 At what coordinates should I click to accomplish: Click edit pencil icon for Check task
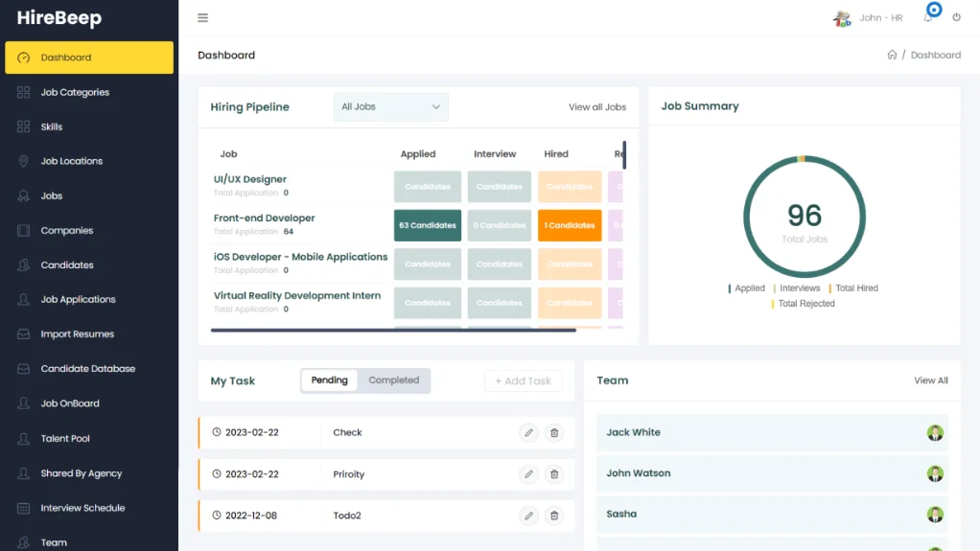(x=528, y=433)
